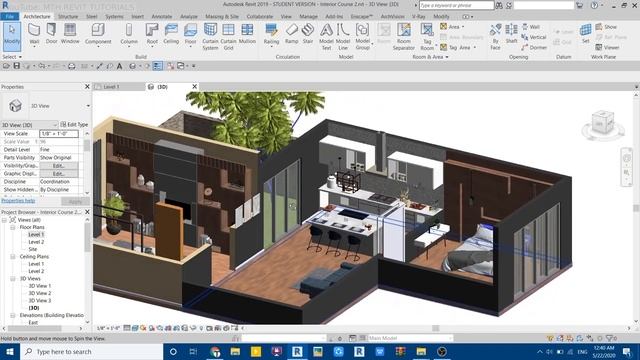
Task: Click the Set work plane tool
Action: [x=586, y=33]
